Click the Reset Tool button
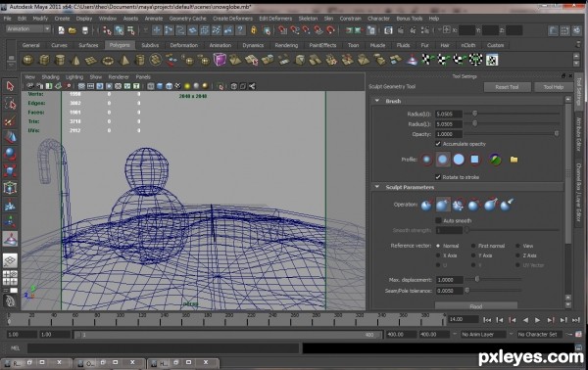 tap(507, 87)
